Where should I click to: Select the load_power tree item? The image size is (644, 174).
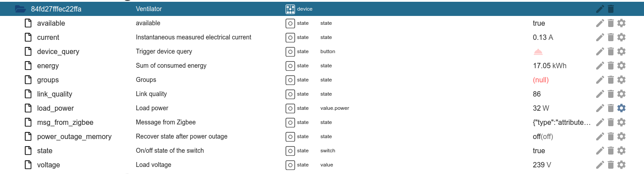point(55,108)
